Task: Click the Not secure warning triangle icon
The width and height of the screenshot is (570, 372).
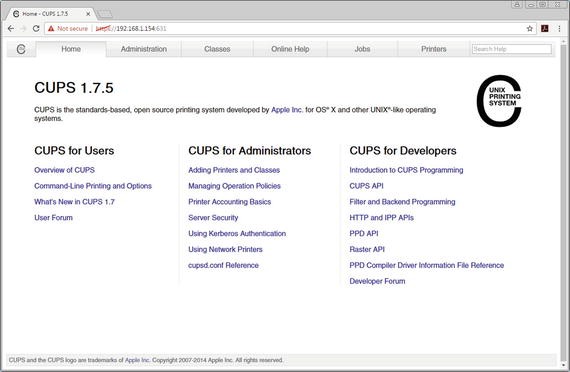Action: 51,28
